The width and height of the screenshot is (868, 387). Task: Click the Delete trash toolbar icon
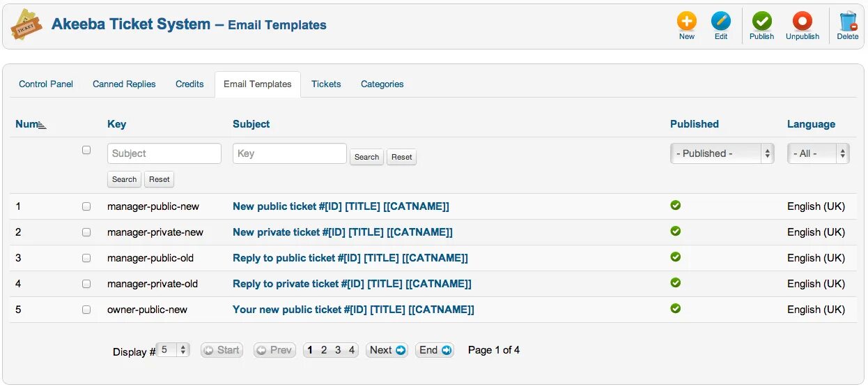pyautogui.click(x=848, y=21)
